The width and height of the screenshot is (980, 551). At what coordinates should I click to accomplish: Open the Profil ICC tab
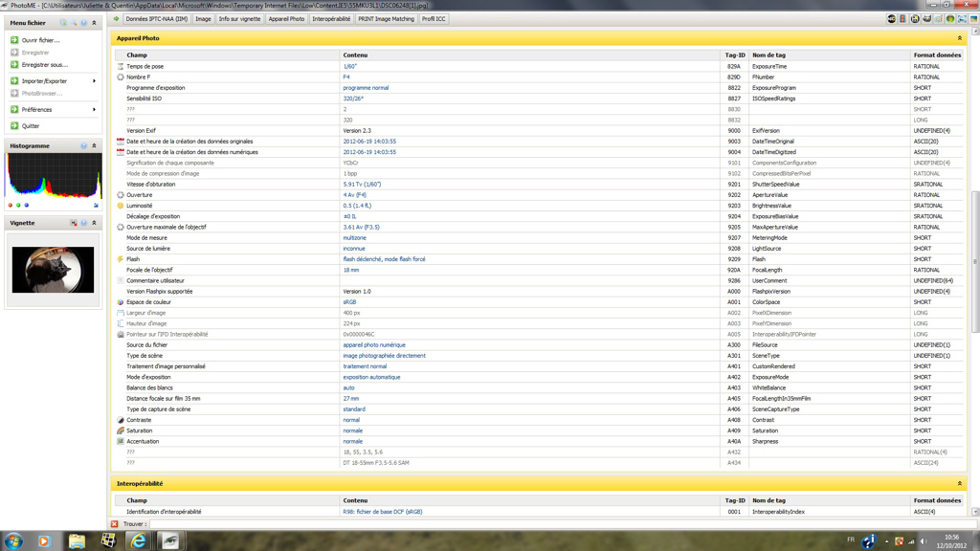434,19
